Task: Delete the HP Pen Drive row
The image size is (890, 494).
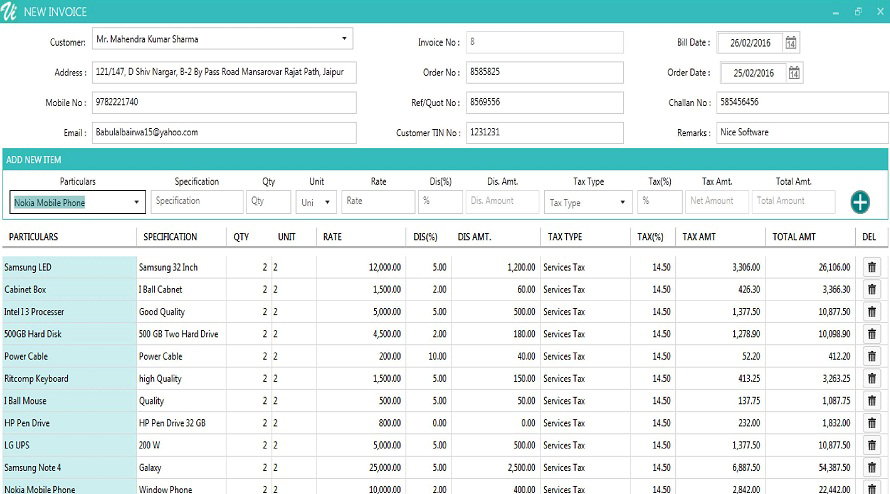Action: [871, 423]
